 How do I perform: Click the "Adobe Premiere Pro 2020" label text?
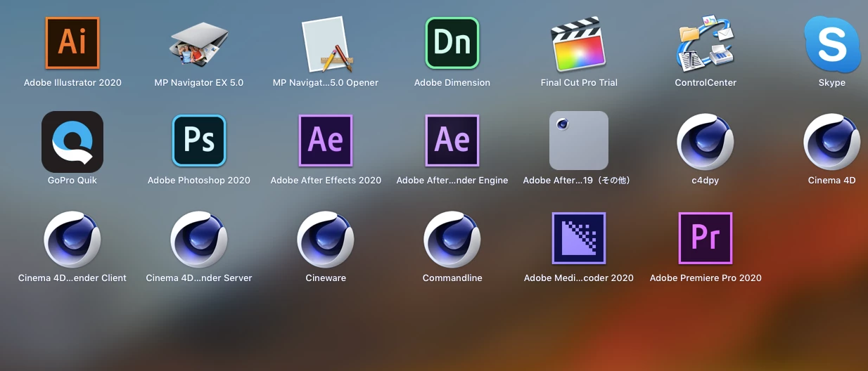tap(706, 278)
